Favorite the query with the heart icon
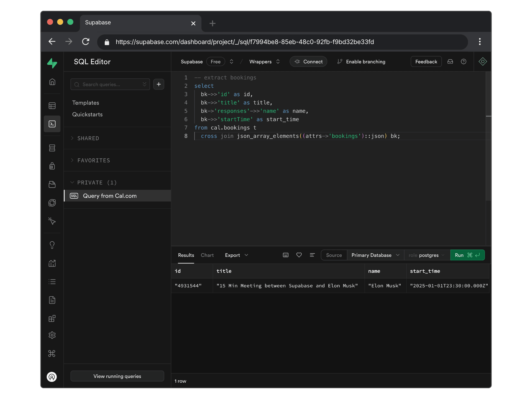Viewport: 532px width, 399px height. pyautogui.click(x=299, y=255)
